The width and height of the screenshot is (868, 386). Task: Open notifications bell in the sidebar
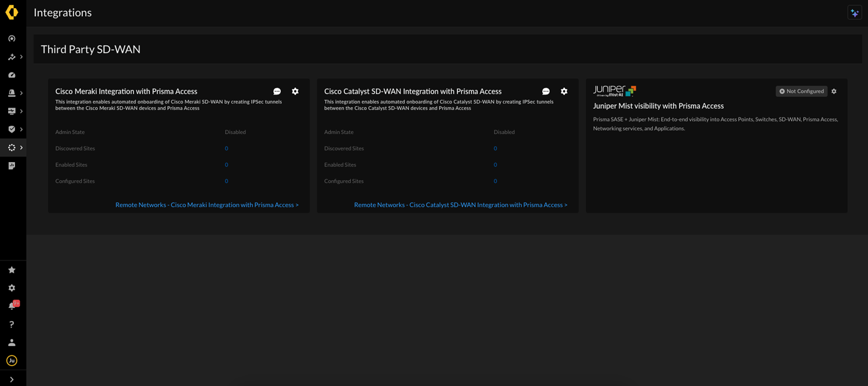pyautogui.click(x=12, y=306)
